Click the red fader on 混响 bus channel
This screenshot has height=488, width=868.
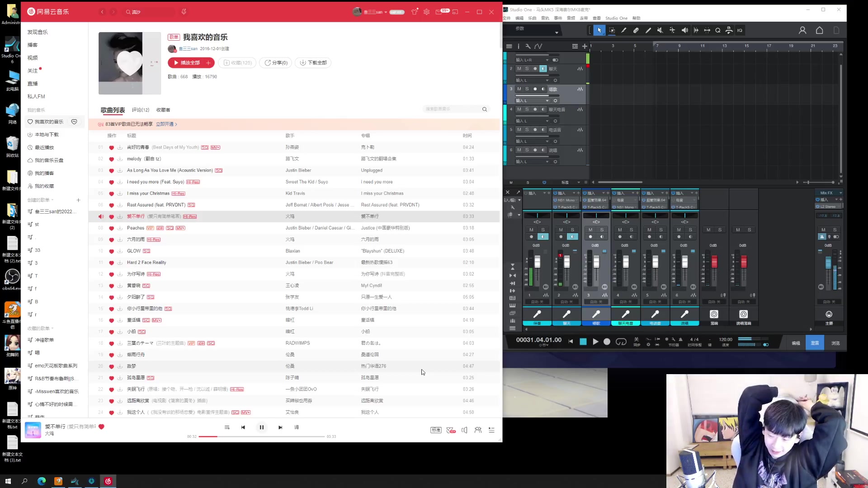click(714, 262)
